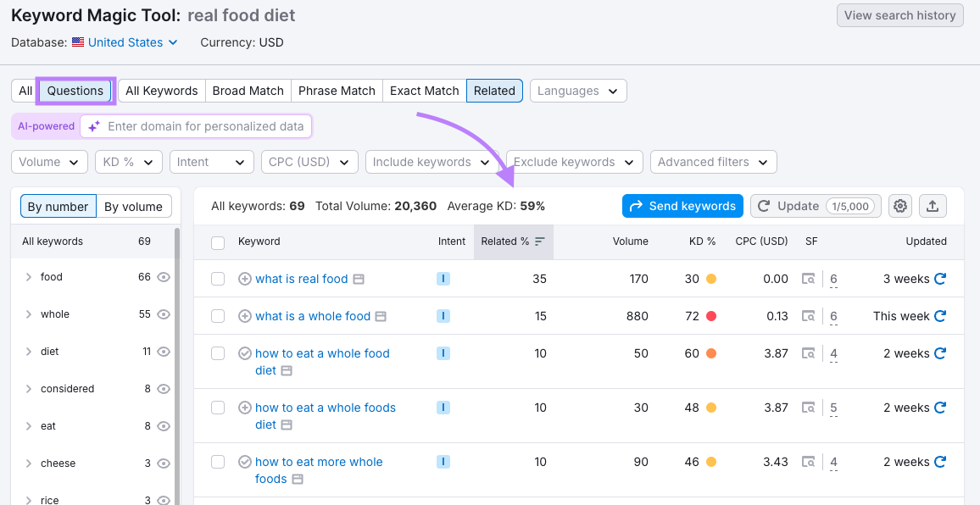980x505 pixels.
Task: Select checkbox for "how to eat a whole food diet"
Action: click(218, 353)
